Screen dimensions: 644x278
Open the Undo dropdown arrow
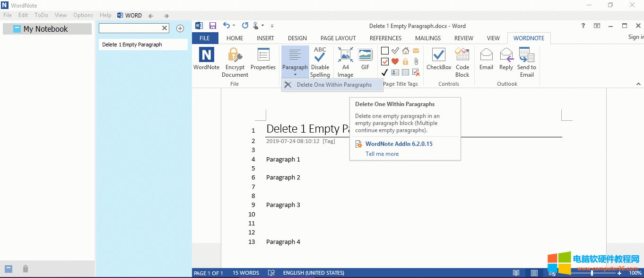(x=234, y=26)
